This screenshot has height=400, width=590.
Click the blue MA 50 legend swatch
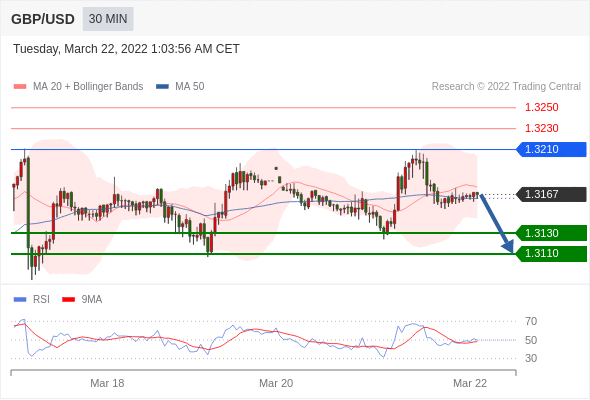pos(162,87)
